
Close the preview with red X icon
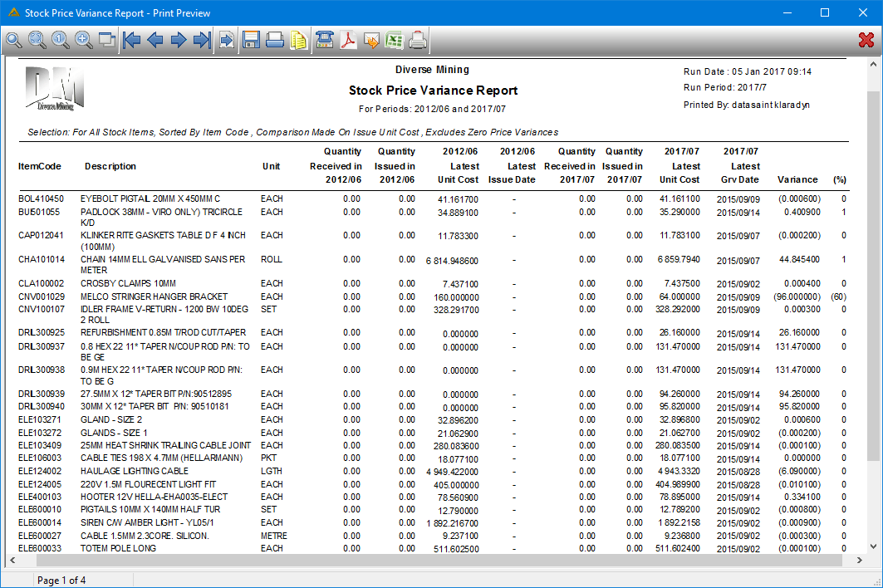point(866,40)
